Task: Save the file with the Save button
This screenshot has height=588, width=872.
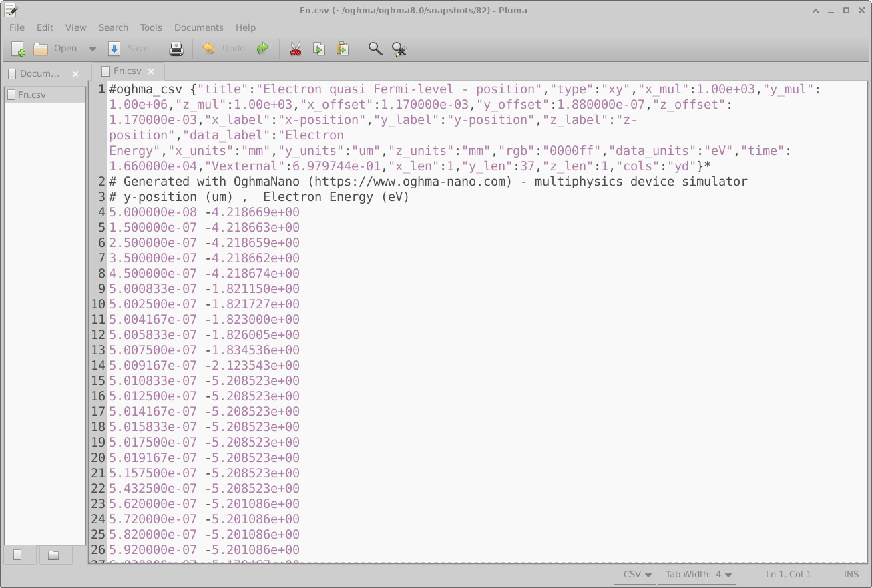Action: click(129, 49)
